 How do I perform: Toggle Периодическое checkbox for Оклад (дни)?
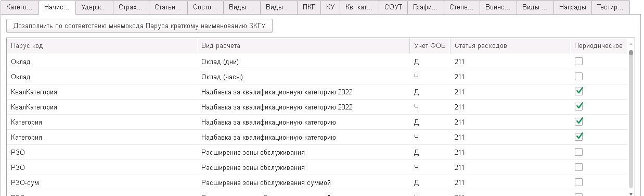point(578,62)
